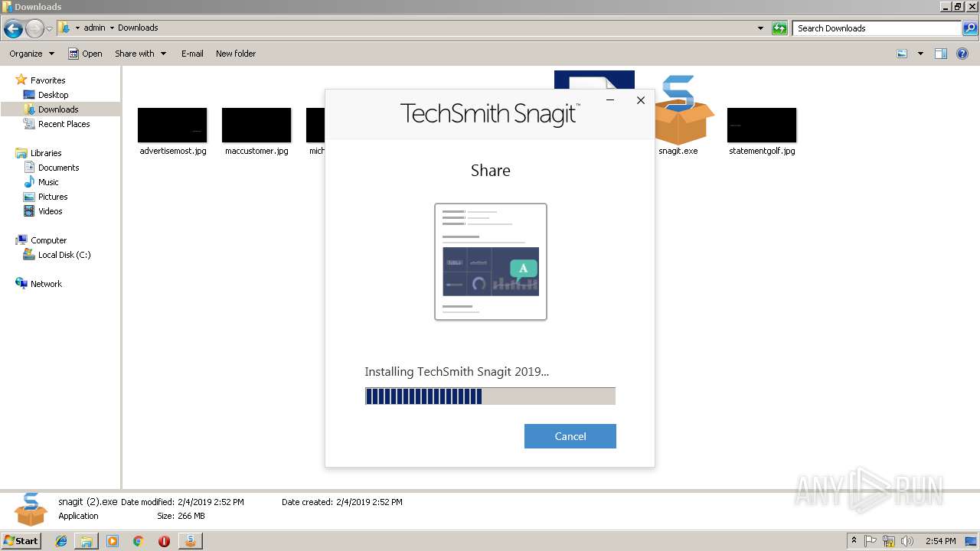This screenshot has height=551, width=980.
Task: Open recent locations dropdown arrow
Action: coord(50,29)
